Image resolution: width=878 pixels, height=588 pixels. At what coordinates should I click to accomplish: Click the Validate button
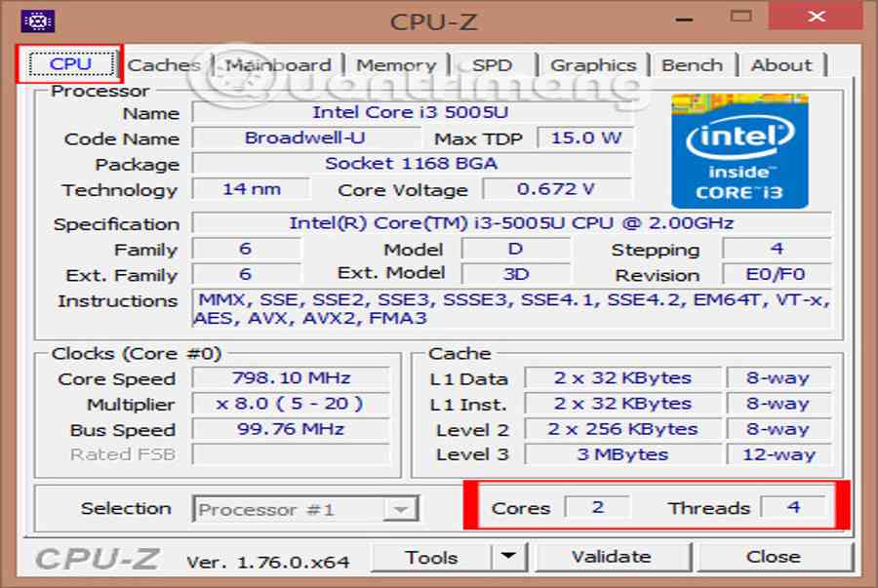612,557
